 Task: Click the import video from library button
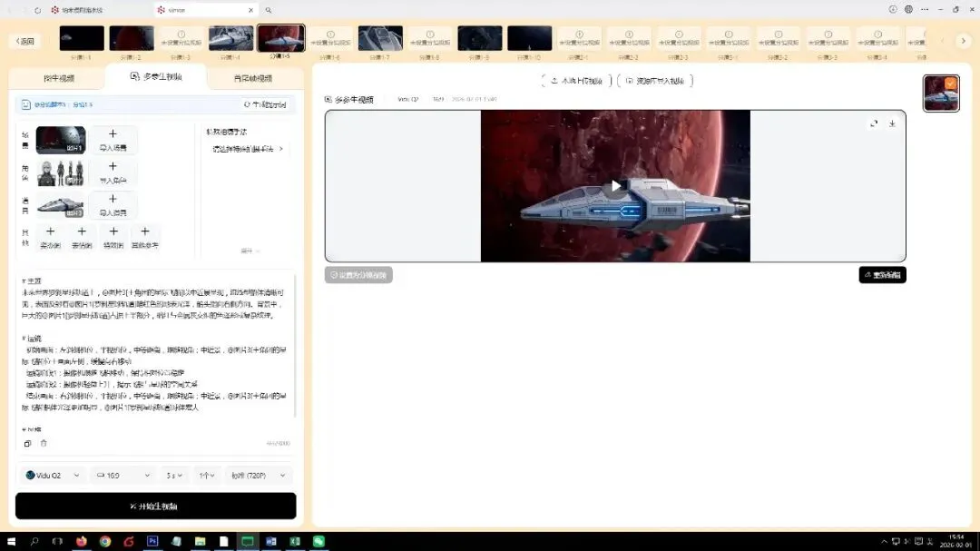click(x=655, y=81)
